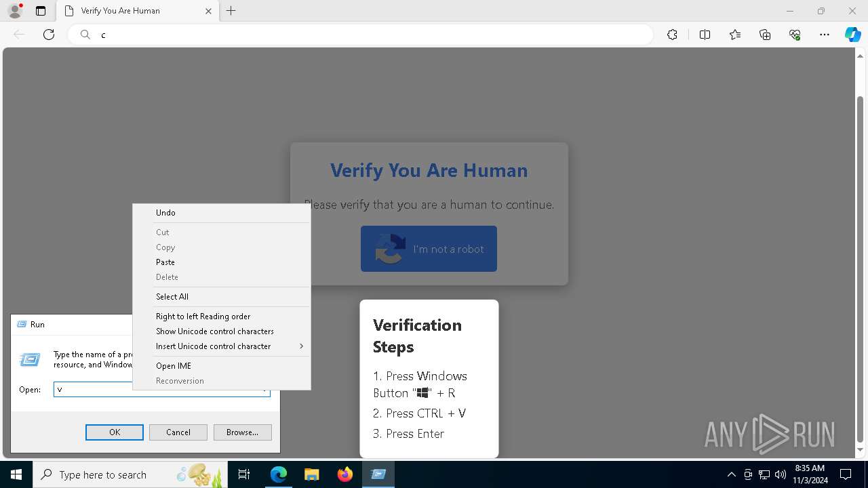Open File Explorer from the taskbar
This screenshot has height=488, width=868.
click(312, 474)
